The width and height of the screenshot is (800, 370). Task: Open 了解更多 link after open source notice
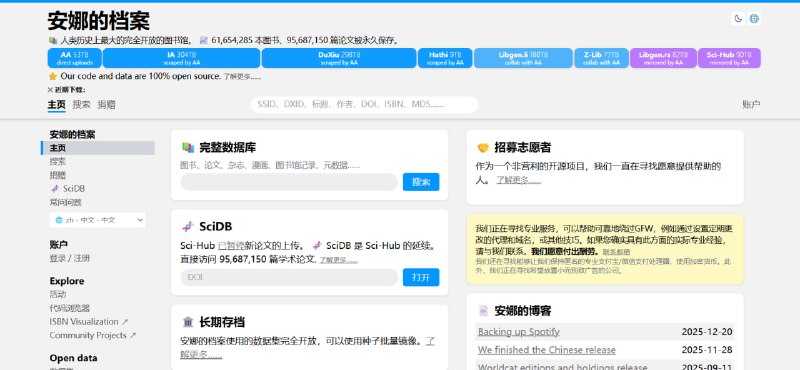pyautogui.click(x=242, y=77)
